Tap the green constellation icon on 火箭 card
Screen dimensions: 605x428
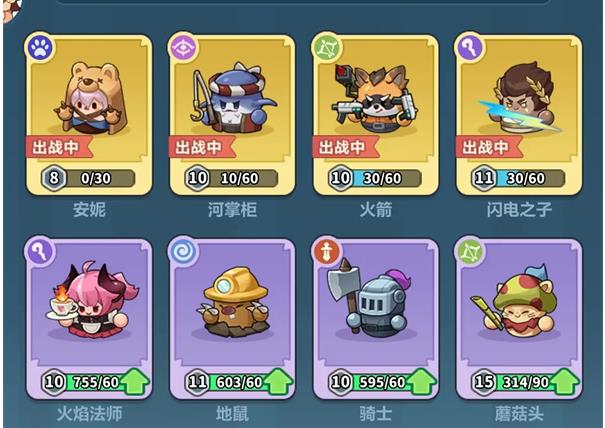click(327, 48)
